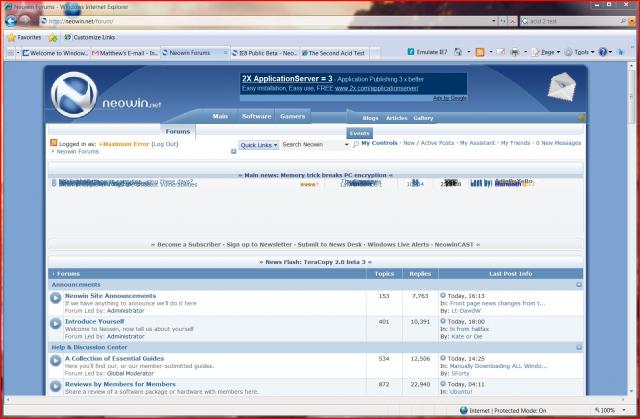640x419 pixels.
Task: Stop loading with the red X icon
Action: point(512,21)
